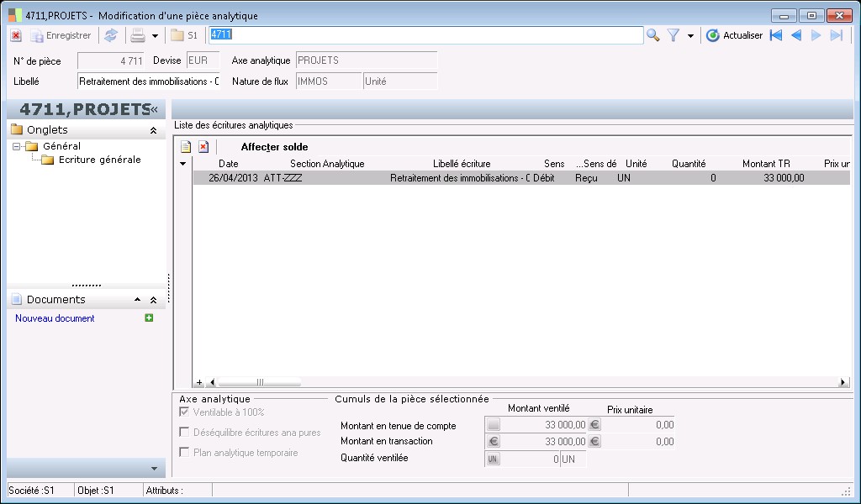The height and width of the screenshot is (504, 861).
Task: Click the Montant en transaction euro icon
Action: click(493, 442)
